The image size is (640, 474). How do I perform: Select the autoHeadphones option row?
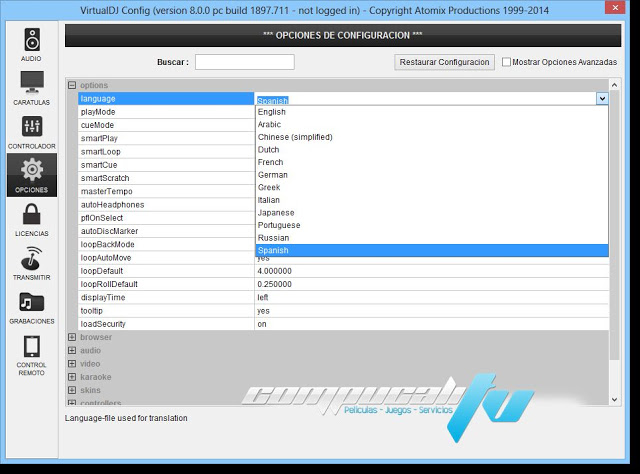point(166,205)
